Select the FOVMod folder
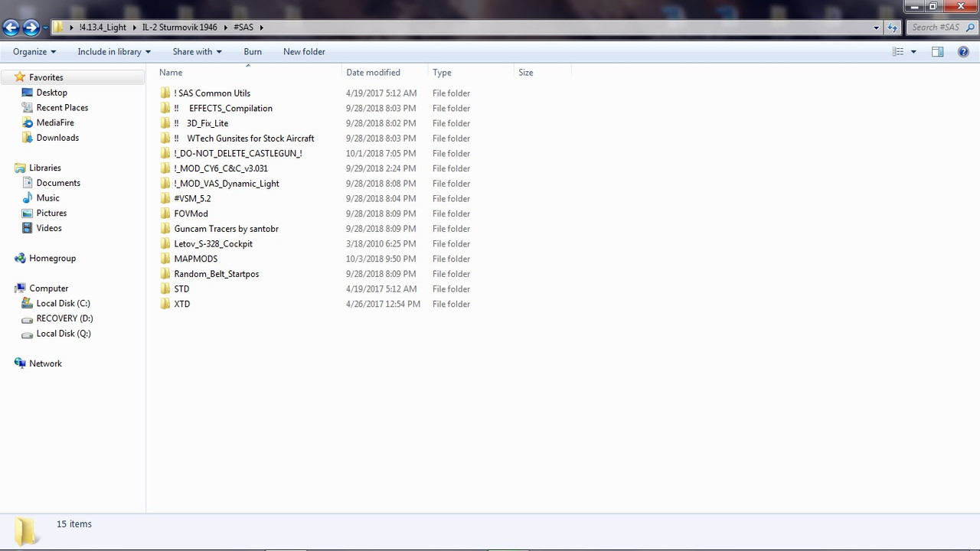 (x=191, y=214)
